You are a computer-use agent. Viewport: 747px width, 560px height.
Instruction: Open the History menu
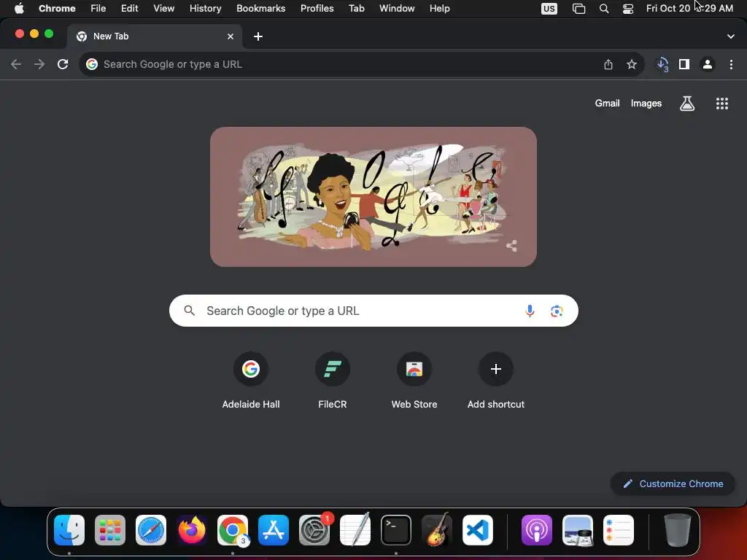(x=205, y=9)
